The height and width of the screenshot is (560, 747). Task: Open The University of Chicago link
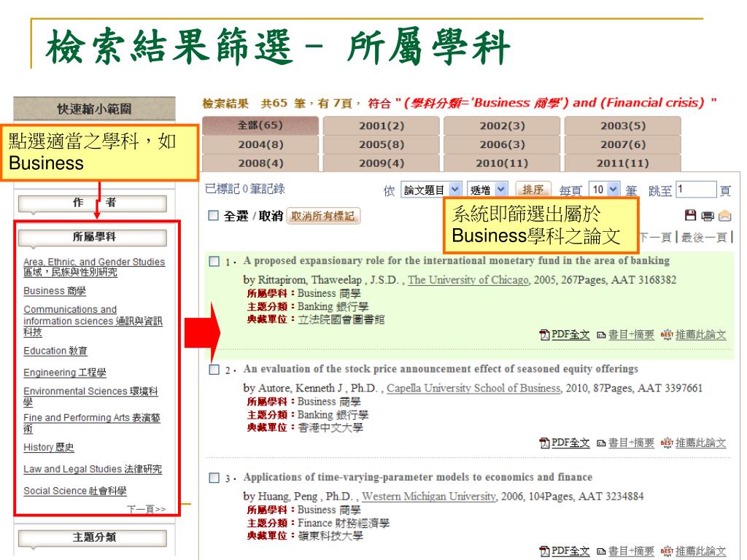tap(468, 280)
